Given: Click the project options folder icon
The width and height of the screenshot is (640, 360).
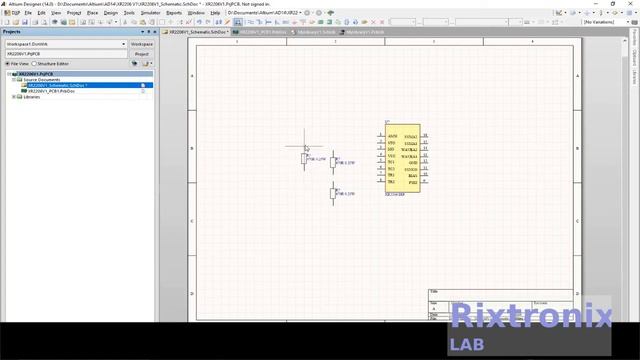Looking at the screenshot, I should [145, 64].
